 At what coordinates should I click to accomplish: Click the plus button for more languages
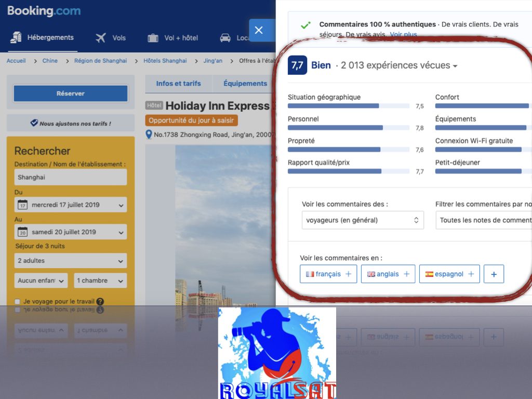pos(494,274)
